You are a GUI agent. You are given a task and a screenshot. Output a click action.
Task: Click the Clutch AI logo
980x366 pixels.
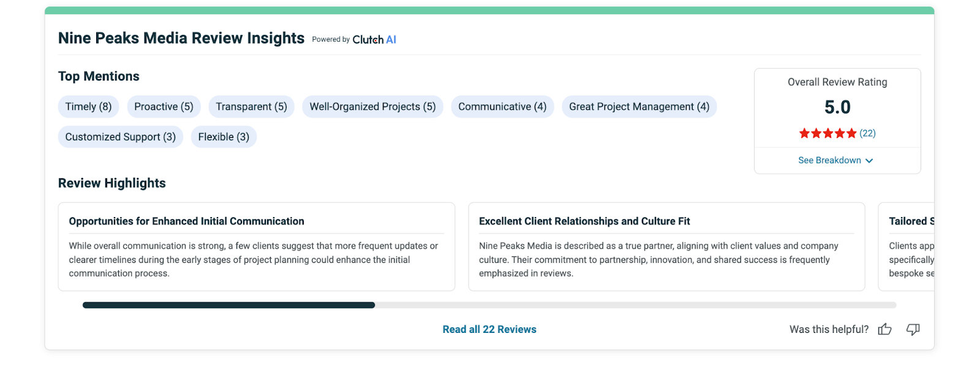[x=374, y=39]
